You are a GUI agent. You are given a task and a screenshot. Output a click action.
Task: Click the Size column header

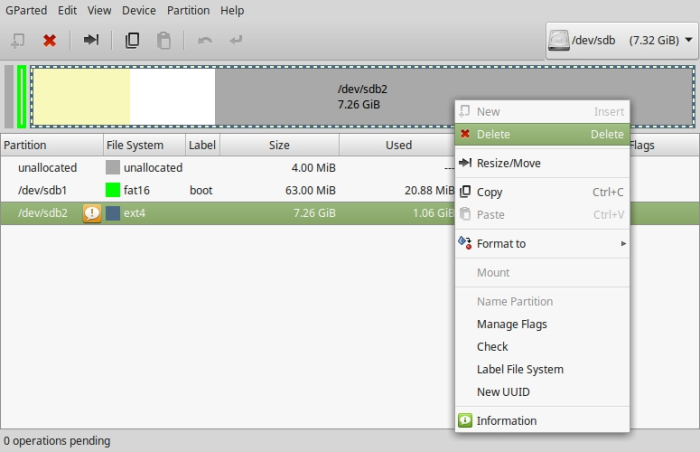tap(279, 145)
